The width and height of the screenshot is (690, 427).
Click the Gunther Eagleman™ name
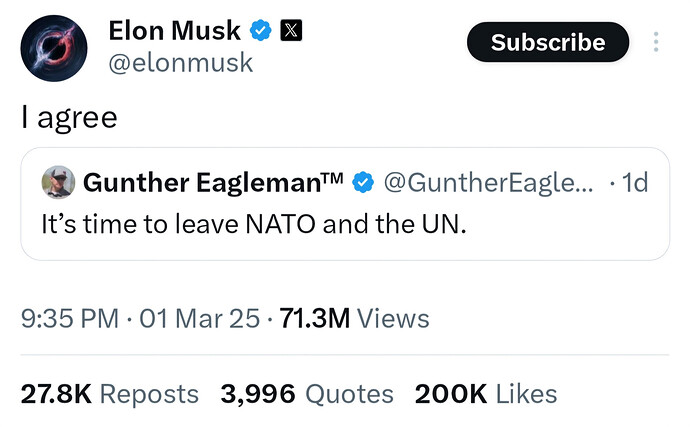[214, 183]
